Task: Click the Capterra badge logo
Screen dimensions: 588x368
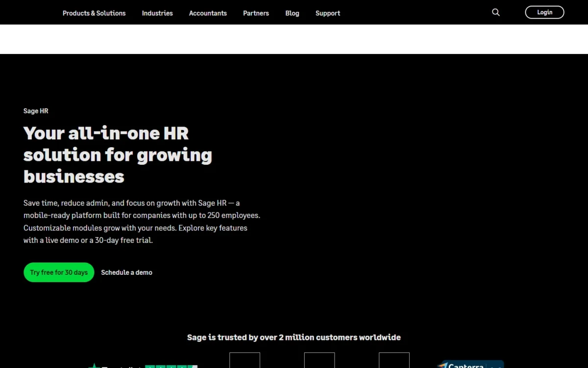Action: coord(470,365)
